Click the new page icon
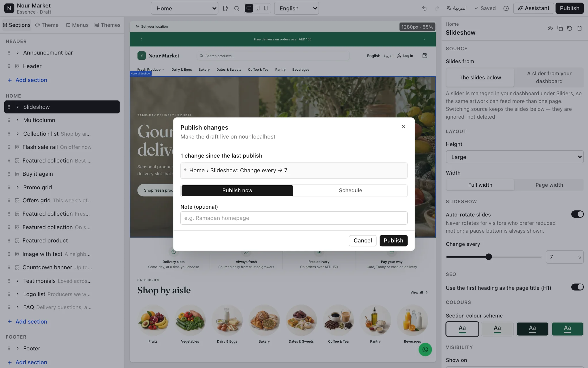 [x=225, y=8]
